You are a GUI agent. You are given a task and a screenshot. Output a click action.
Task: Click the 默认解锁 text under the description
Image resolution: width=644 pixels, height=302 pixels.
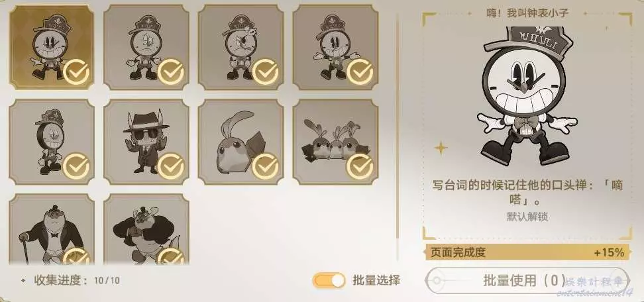[x=527, y=217]
